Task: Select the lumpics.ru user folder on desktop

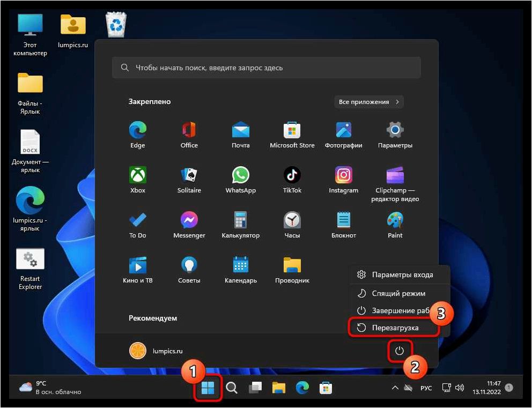Action: pyautogui.click(x=73, y=31)
